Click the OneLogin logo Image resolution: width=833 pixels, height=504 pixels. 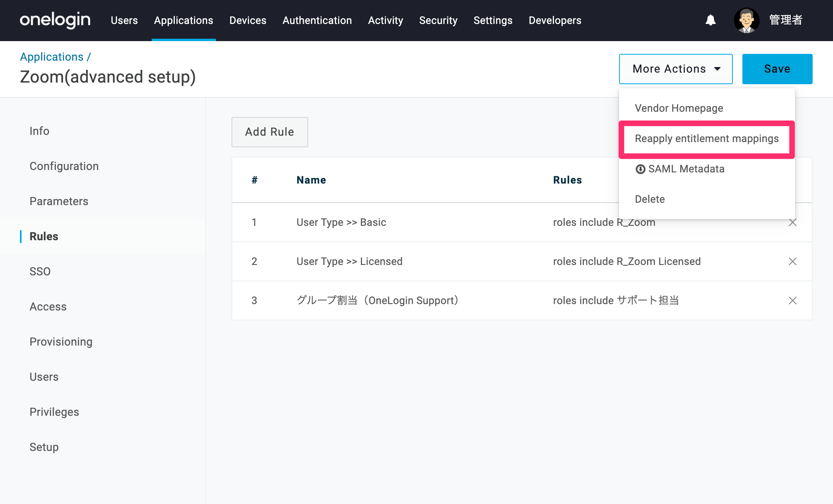point(55,20)
